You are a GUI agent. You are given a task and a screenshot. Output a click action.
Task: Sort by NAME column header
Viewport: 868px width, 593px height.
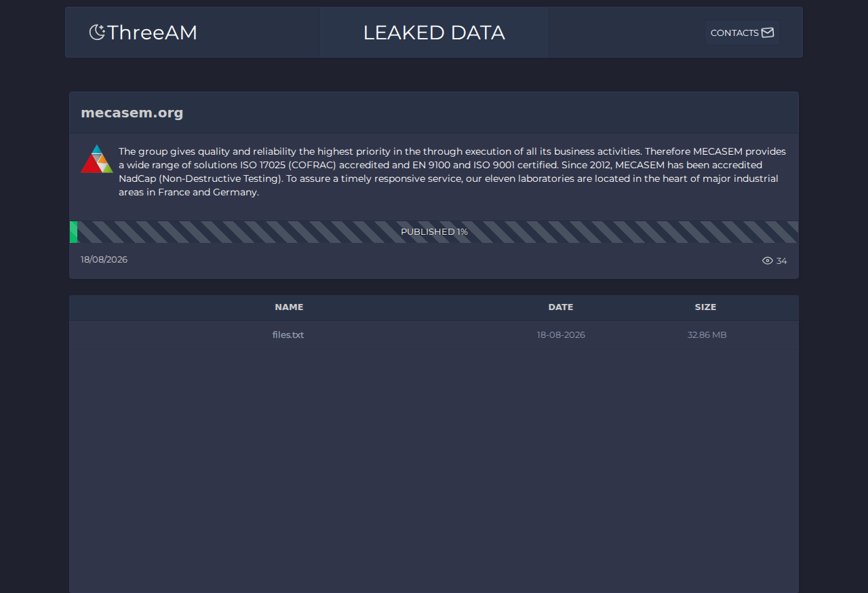click(289, 307)
